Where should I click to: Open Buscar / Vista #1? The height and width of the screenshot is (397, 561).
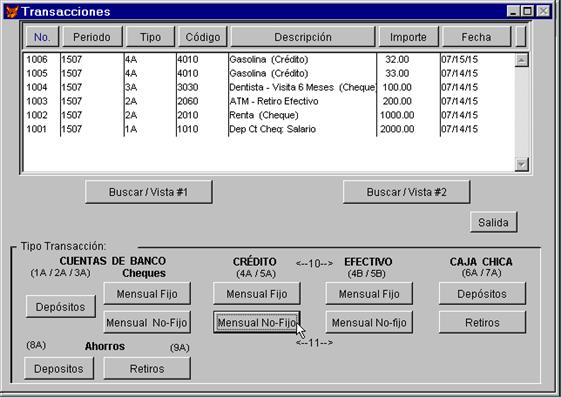point(148,192)
